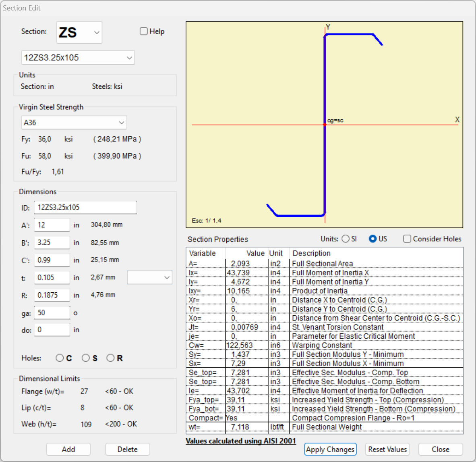
Task: Click the Delete button
Action: 127,449
